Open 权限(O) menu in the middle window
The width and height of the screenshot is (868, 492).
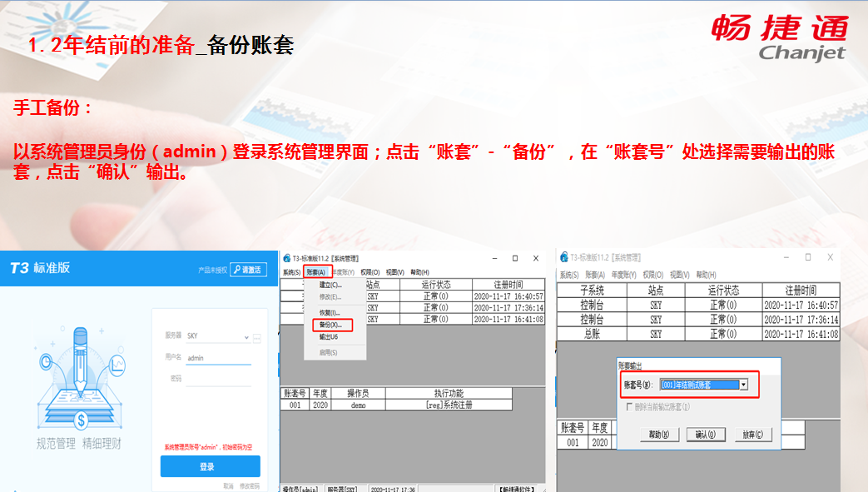tap(370, 272)
